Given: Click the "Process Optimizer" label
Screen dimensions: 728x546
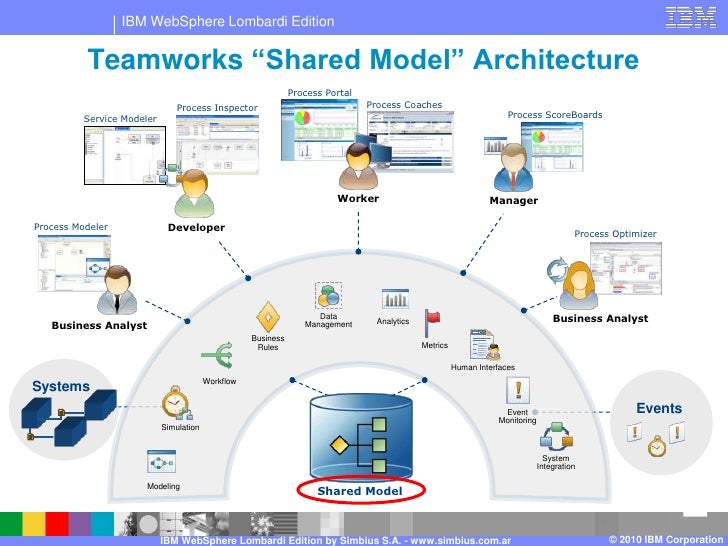Looking at the screenshot, I should point(615,234).
